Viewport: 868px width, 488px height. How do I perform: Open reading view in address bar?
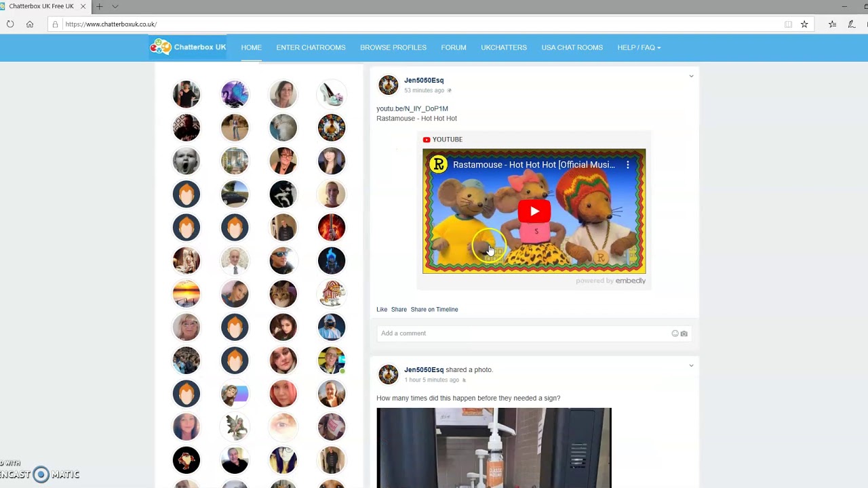[788, 24]
